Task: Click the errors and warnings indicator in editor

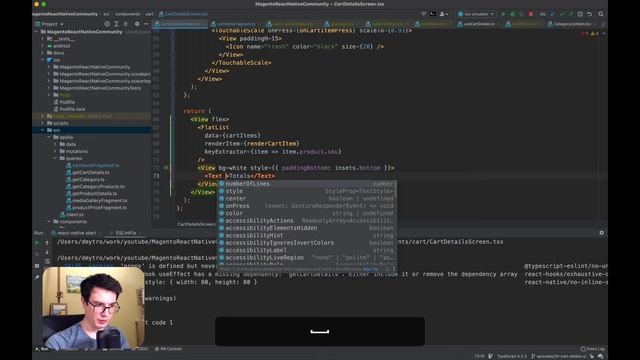Action: click(590, 33)
